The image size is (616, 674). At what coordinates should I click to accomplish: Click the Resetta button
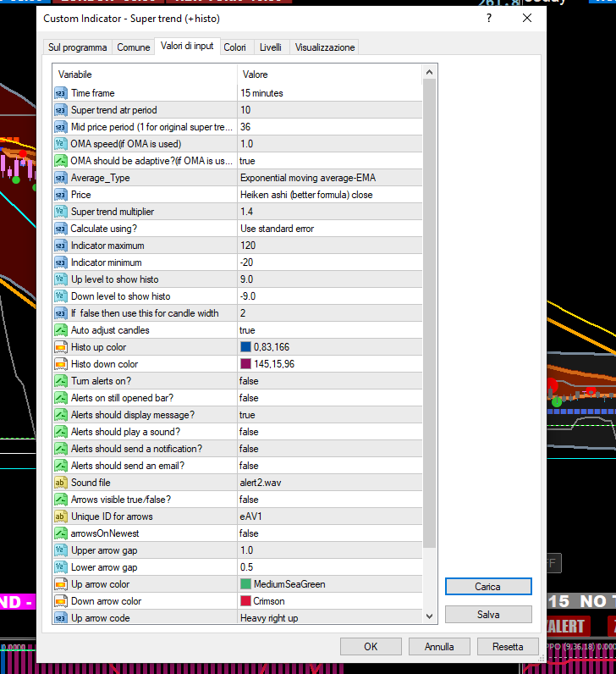point(508,647)
